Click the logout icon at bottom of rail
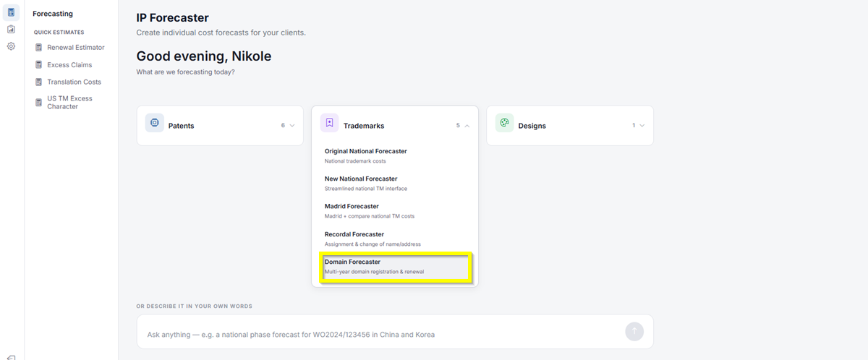Image resolution: width=868 pixels, height=360 pixels. [x=11, y=357]
